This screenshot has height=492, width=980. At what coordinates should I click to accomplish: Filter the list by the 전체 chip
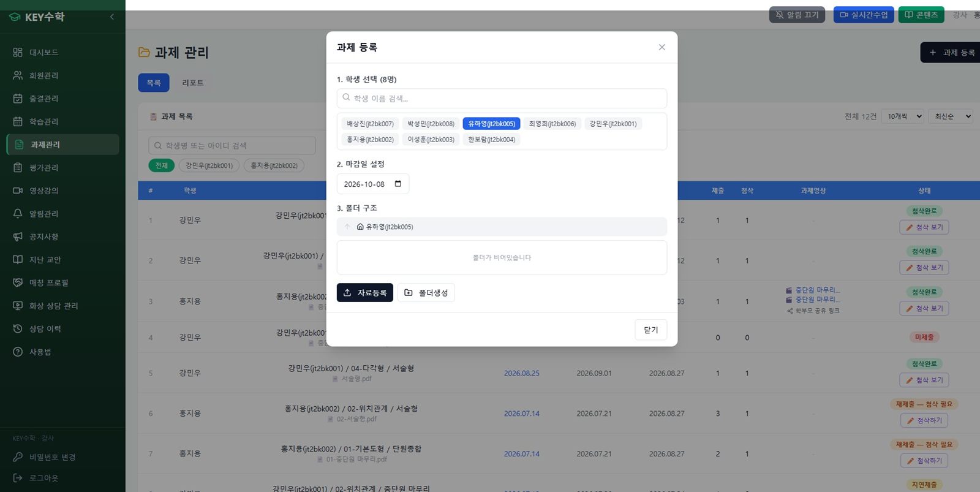[x=162, y=165]
